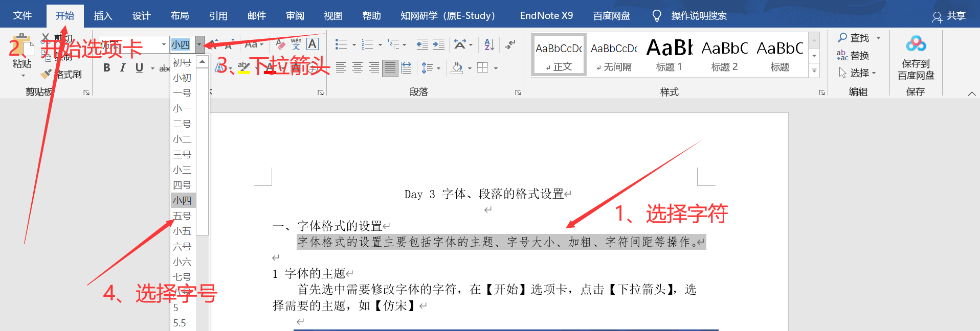Open the Phonetic Guide (wén) tool
Image resolution: width=980 pixels, height=331 pixels.
point(296,44)
